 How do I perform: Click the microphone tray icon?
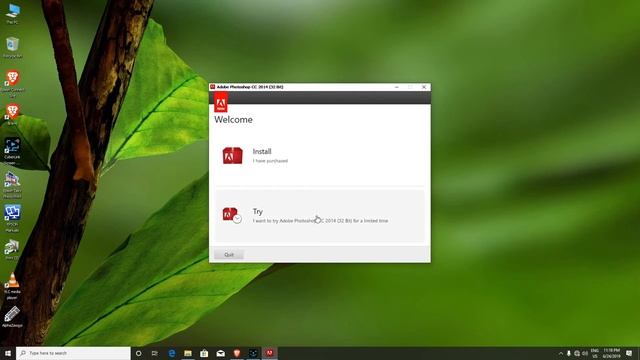569,353
